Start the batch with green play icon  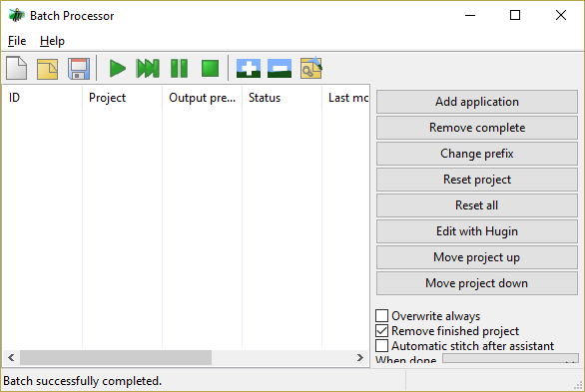(x=117, y=68)
